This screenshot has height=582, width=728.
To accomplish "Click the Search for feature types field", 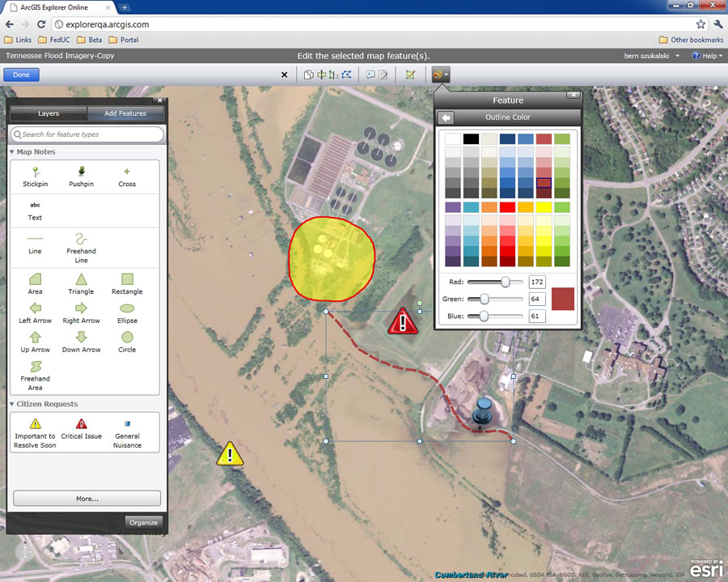I will tap(87, 134).
